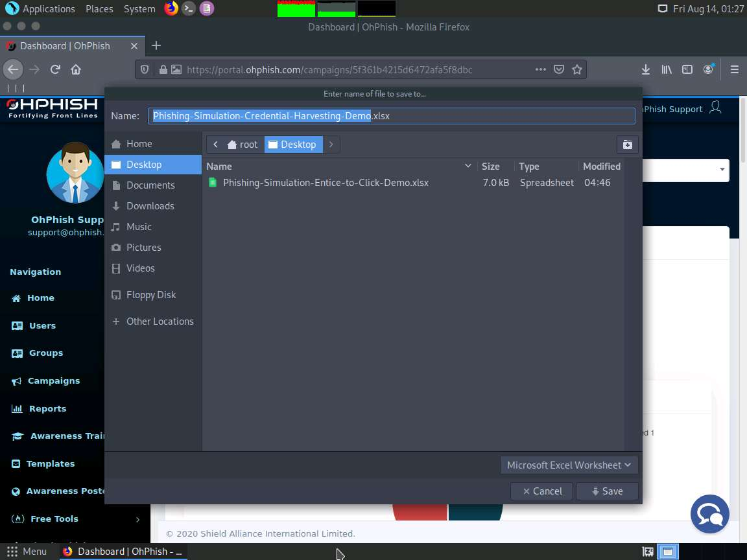Open the terminal launcher in top panel
This screenshot has height=560, width=747.
tap(189, 8)
